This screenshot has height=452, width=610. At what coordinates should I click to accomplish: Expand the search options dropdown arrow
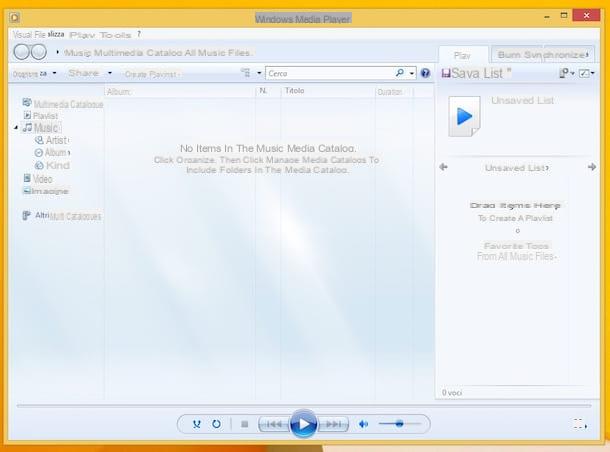[412, 73]
